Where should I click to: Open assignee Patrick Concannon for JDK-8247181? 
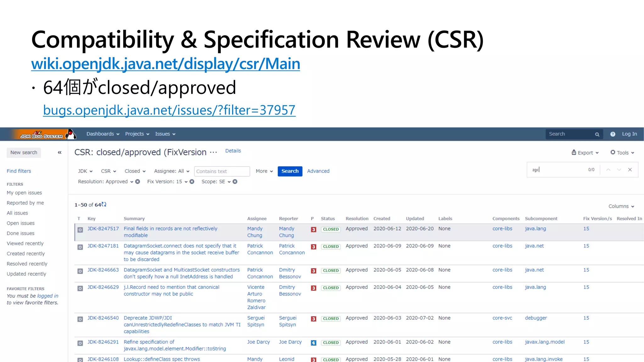pos(260,249)
